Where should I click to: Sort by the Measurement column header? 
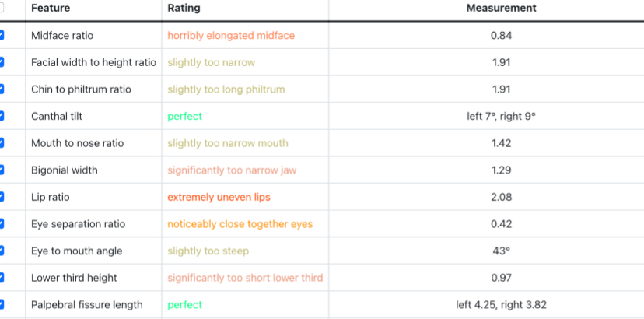click(x=501, y=9)
